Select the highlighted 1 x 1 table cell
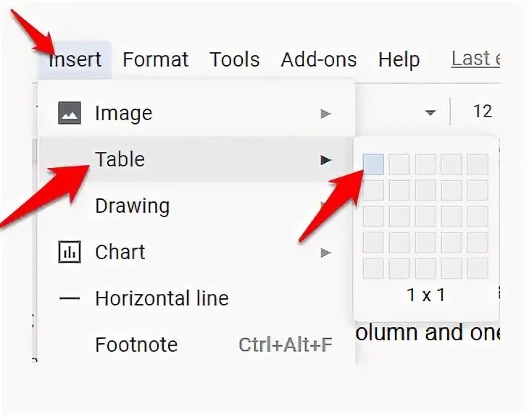This screenshot has height=417, width=532. click(x=373, y=164)
